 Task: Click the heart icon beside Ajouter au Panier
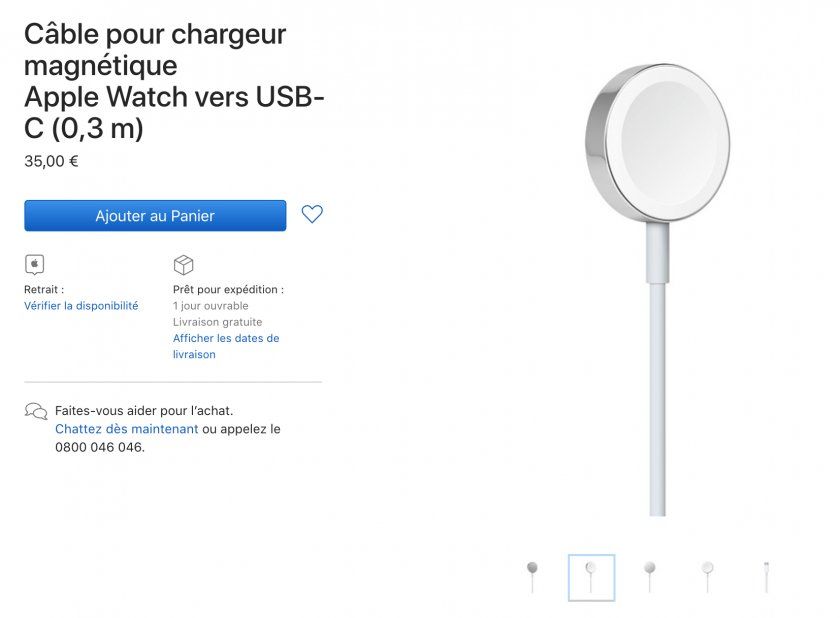(311, 214)
